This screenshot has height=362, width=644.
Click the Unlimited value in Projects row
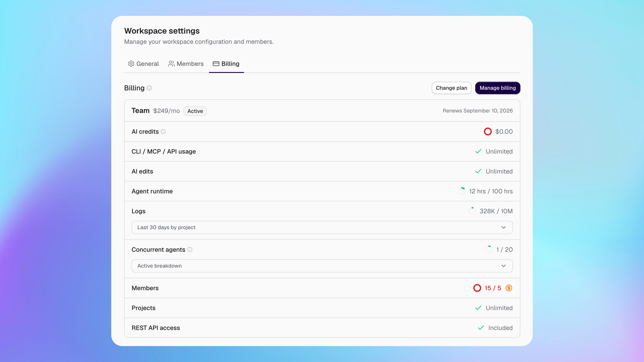pyautogui.click(x=499, y=308)
